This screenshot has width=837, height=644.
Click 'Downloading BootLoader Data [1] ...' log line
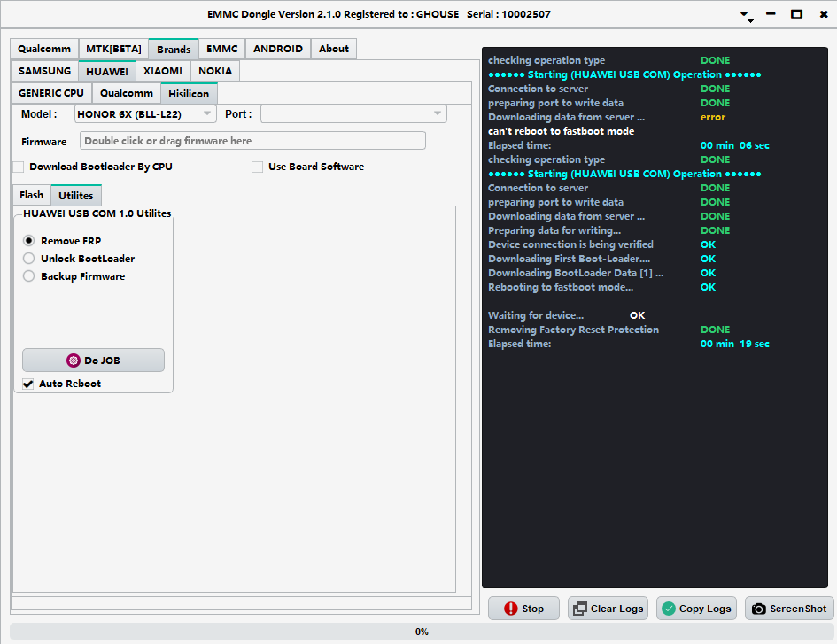point(576,273)
